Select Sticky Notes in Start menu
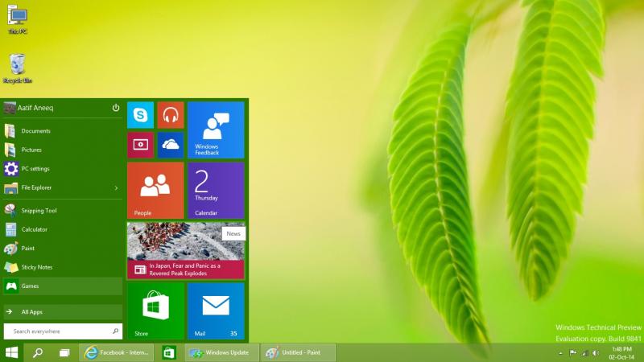Viewport: 644px width, 362px height. [x=36, y=267]
